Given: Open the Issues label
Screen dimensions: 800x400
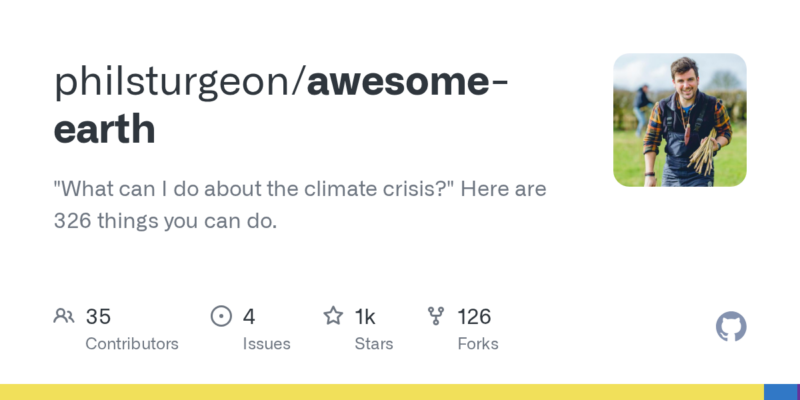Looking at the screenshot, I should 266,344.
